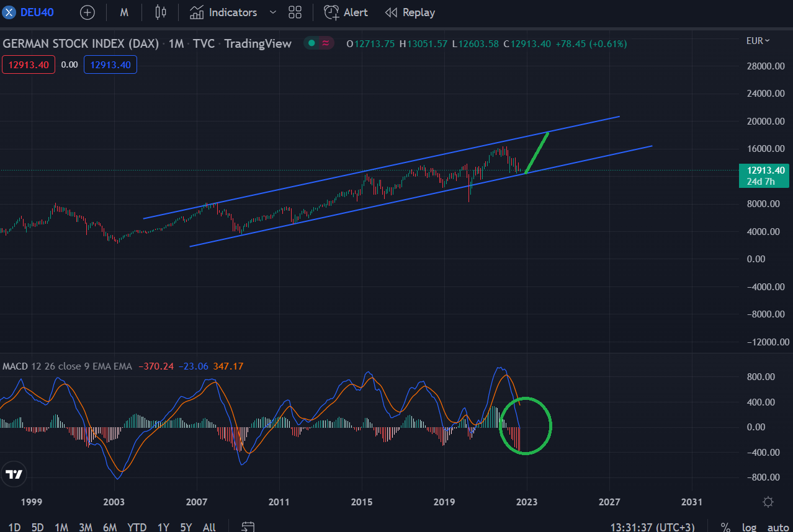Click the 2031 label on time axis
The image size is (793, 532).
click(692, 502)
